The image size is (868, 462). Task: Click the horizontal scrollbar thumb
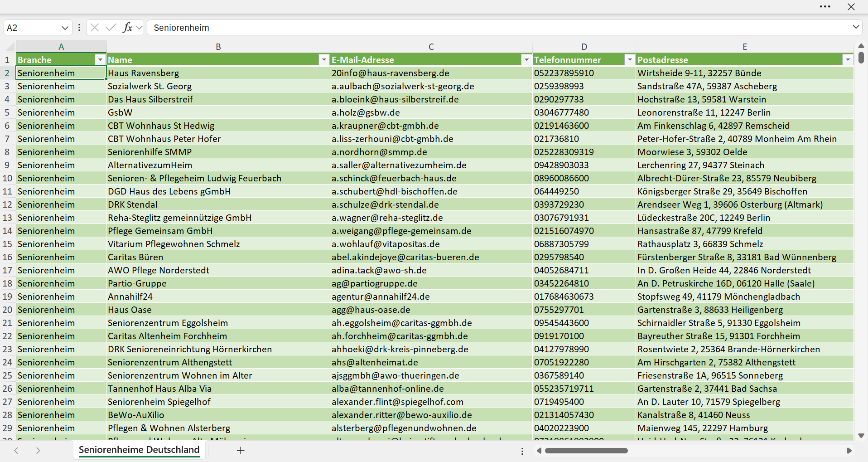[586, 451]
